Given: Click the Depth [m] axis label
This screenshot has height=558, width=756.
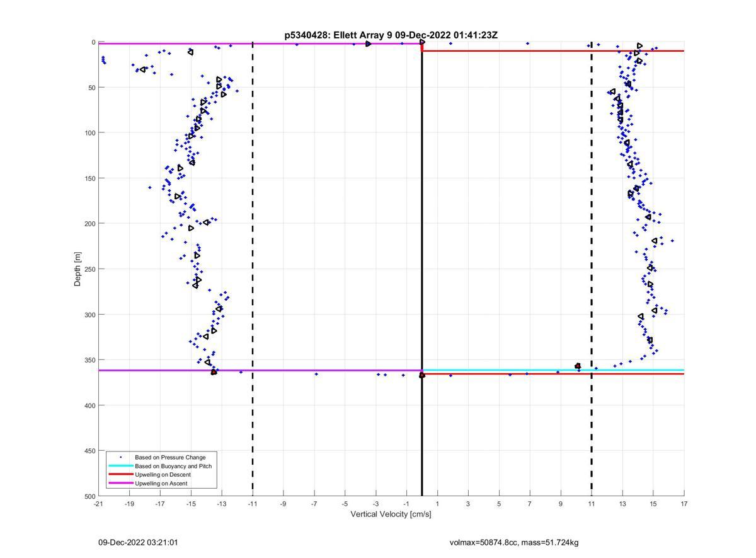Looking at the screenshot, I should pyautogui.click(x=78, y=269).
